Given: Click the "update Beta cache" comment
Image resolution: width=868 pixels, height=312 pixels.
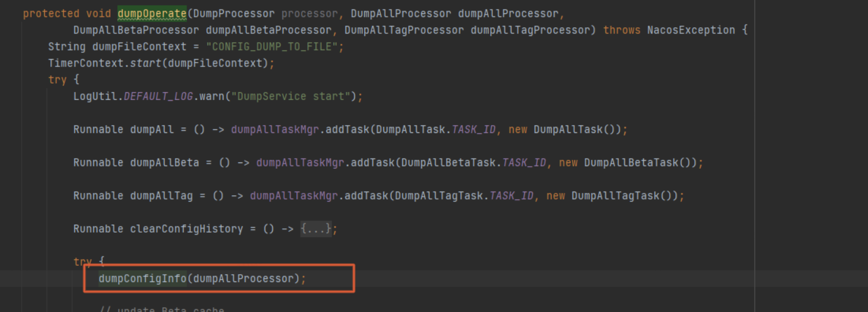Looking at the screenshot, I should (161, 309).
